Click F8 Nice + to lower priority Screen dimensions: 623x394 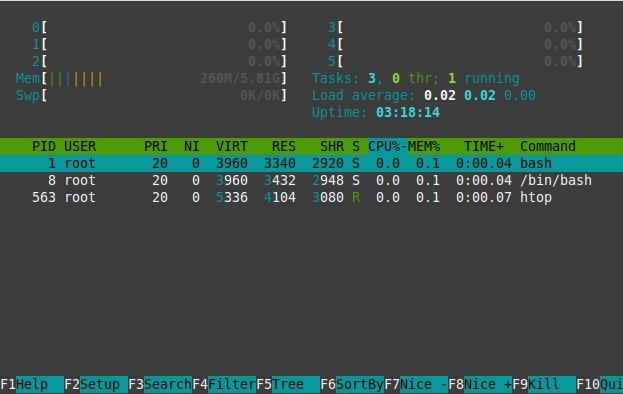(x=480, y=384)
